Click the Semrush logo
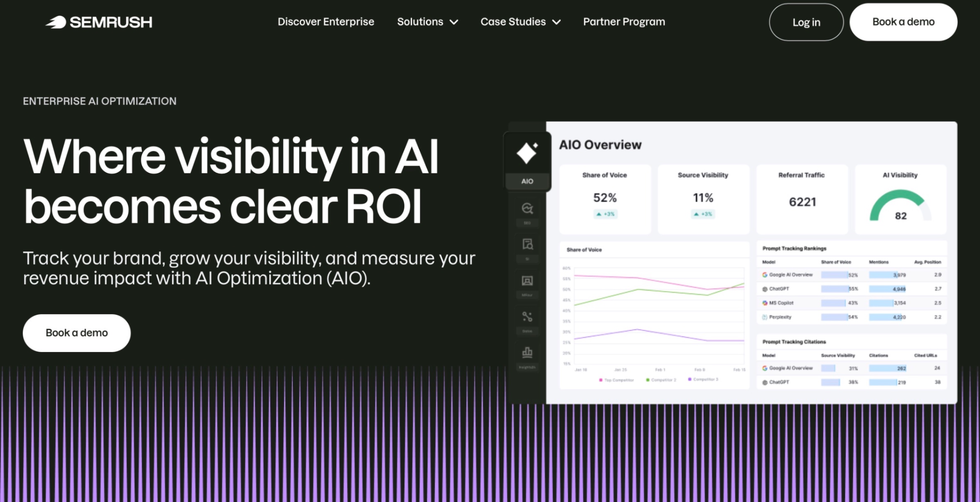980x502 pixels. [x=100, y=22]
